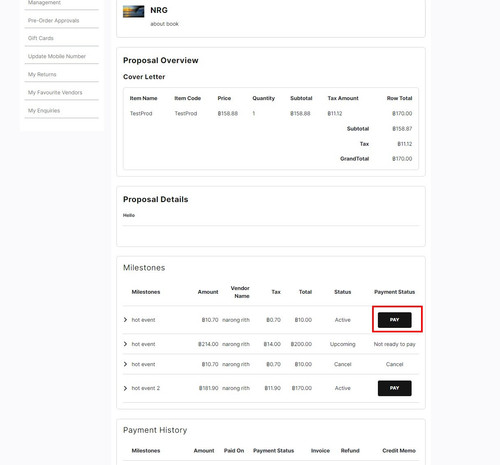Click the Cover Letter heading
This screenshot has width=500, height=465.
[144, 77]
